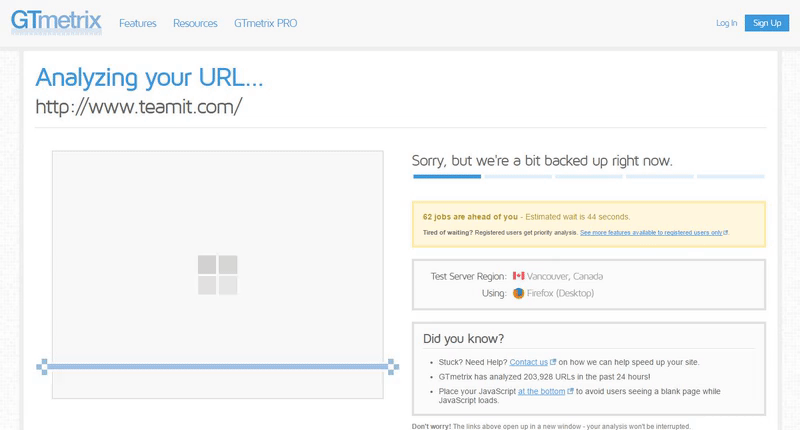
Task: Click external link icon beside 'at the bottom'
Action: pos(570,391)
